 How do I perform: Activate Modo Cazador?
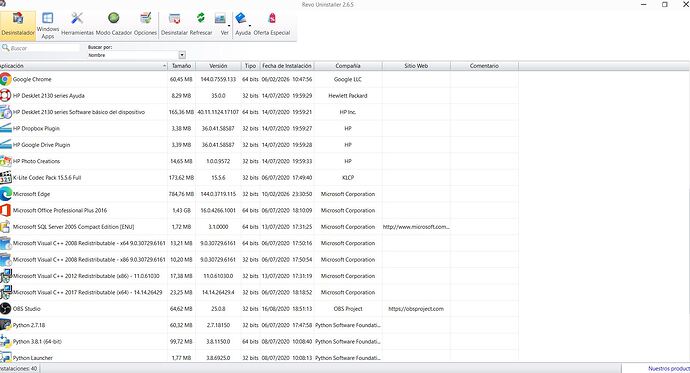coord(114,24)
